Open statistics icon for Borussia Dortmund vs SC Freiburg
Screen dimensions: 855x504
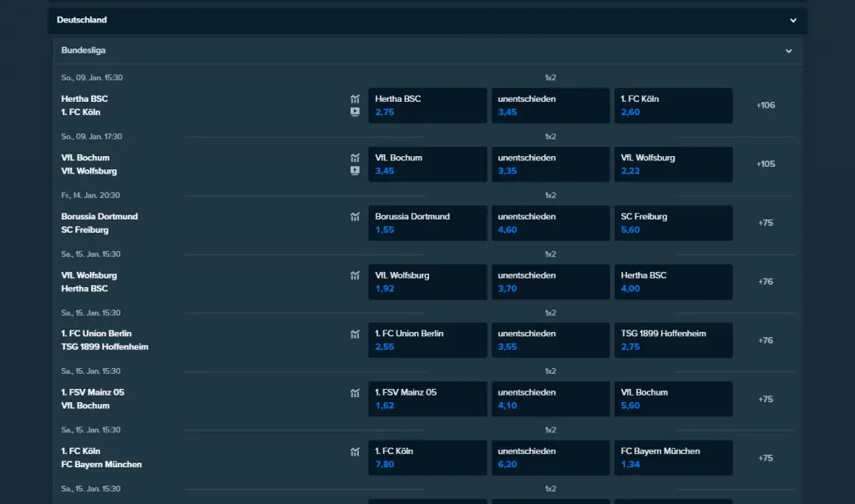click(355, 216)
